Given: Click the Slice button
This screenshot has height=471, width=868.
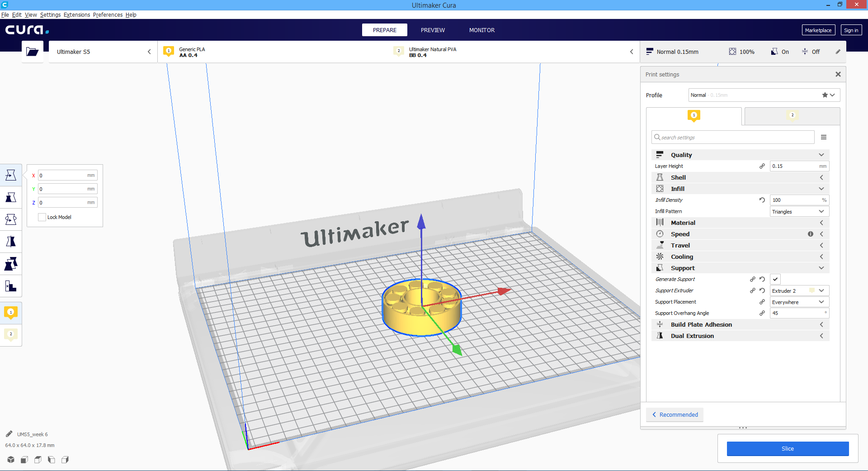Looking at the screenshot, I should point(788,448).
